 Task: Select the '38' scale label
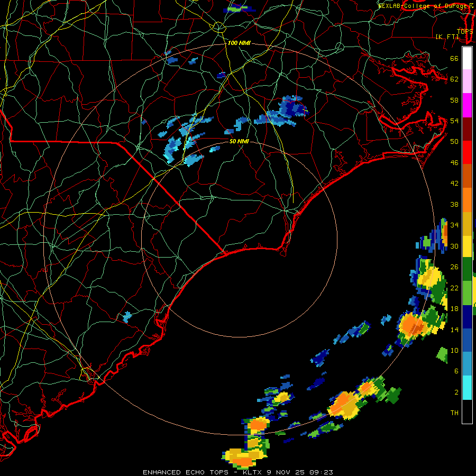point(454,204)
